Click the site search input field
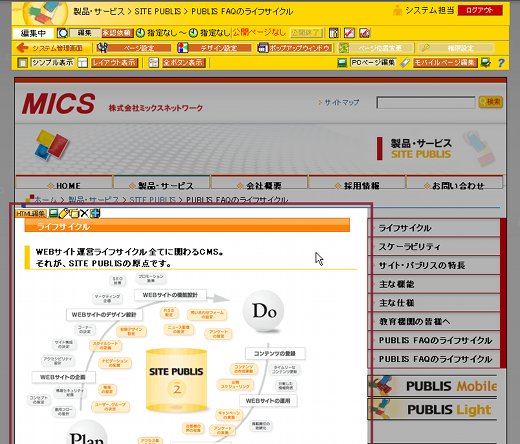Image resolution: width=520 pixels, height=444 pixels. click(x=426, y=102)
